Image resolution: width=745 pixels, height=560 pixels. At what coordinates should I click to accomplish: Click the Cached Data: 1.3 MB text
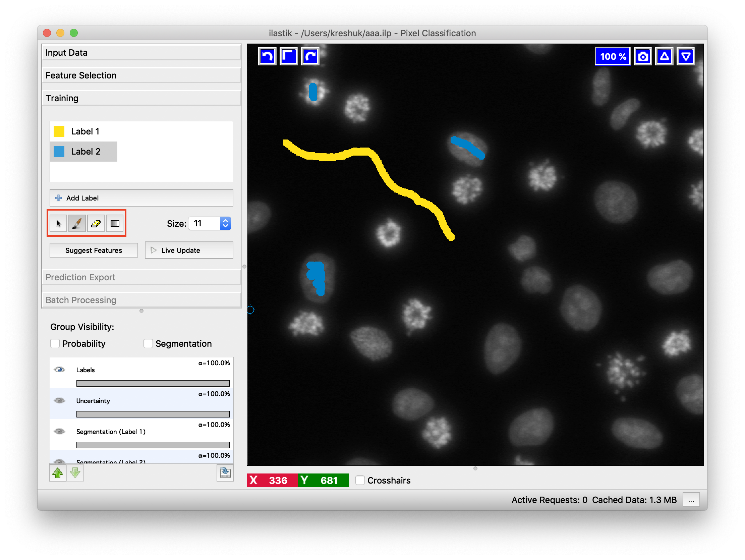635,501
